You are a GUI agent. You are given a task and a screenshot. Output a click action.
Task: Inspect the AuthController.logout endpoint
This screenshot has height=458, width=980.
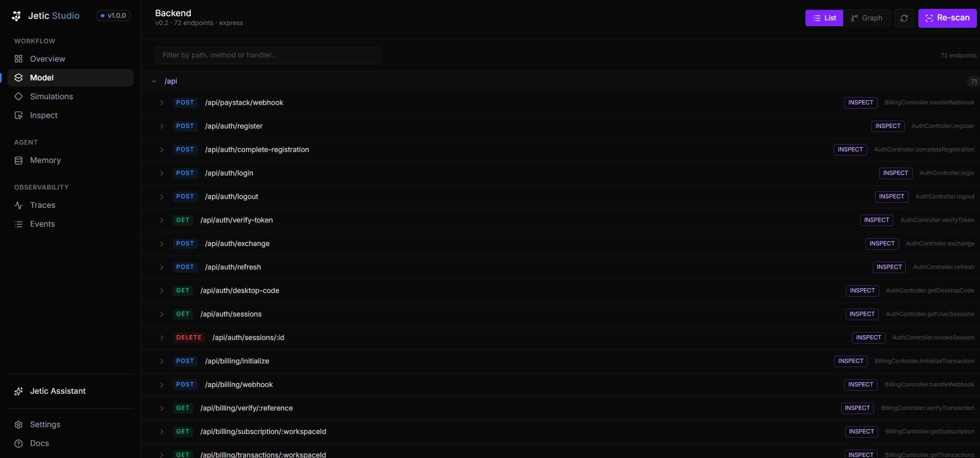(891, 196)
